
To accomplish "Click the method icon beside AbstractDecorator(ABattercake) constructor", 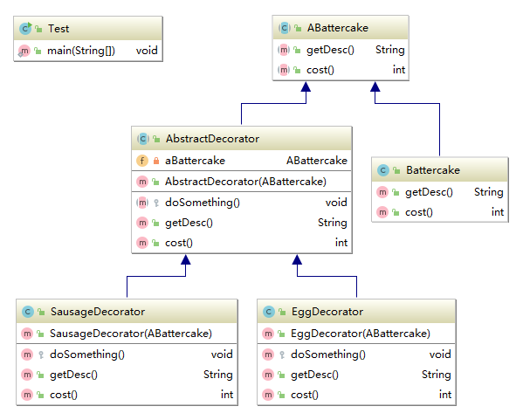I will (x=142, y=182).
